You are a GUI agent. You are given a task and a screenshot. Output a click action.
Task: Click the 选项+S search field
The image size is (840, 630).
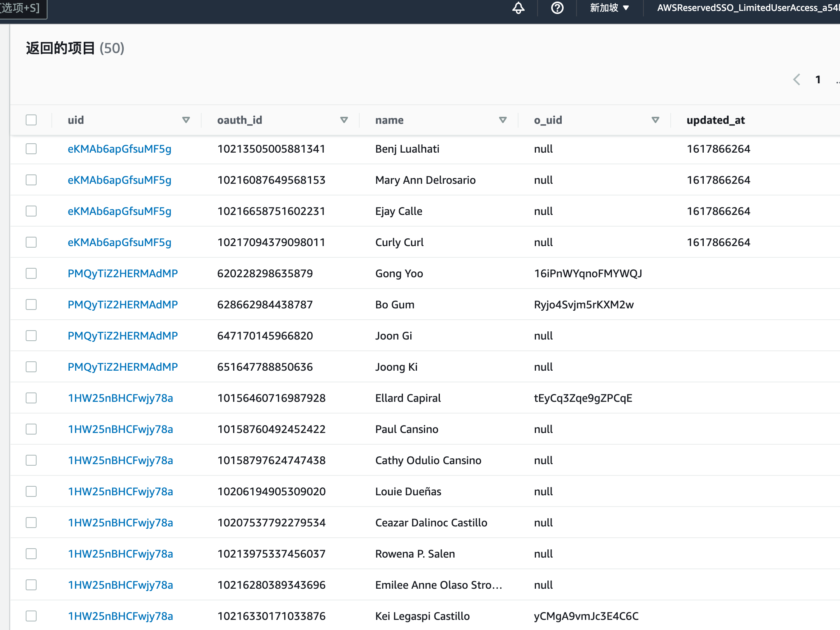(21, 8)
